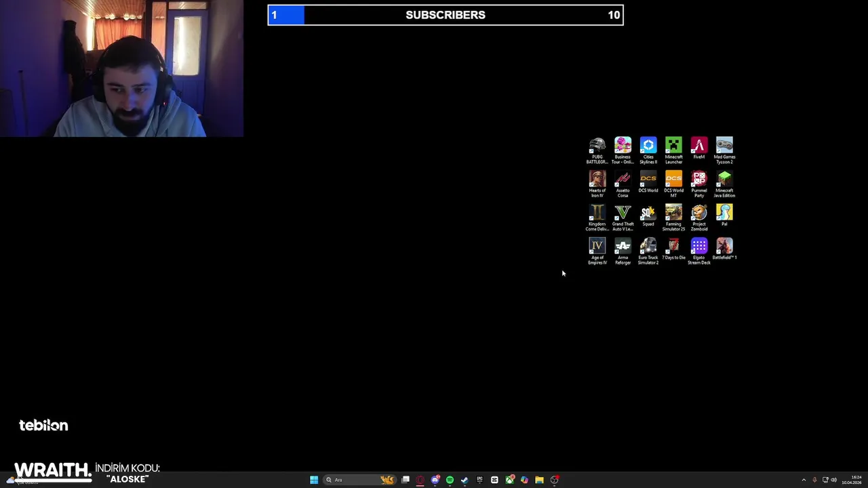Select Mad Games Tycoon 2 icon

pyautogui.click(x=724, y=150)
